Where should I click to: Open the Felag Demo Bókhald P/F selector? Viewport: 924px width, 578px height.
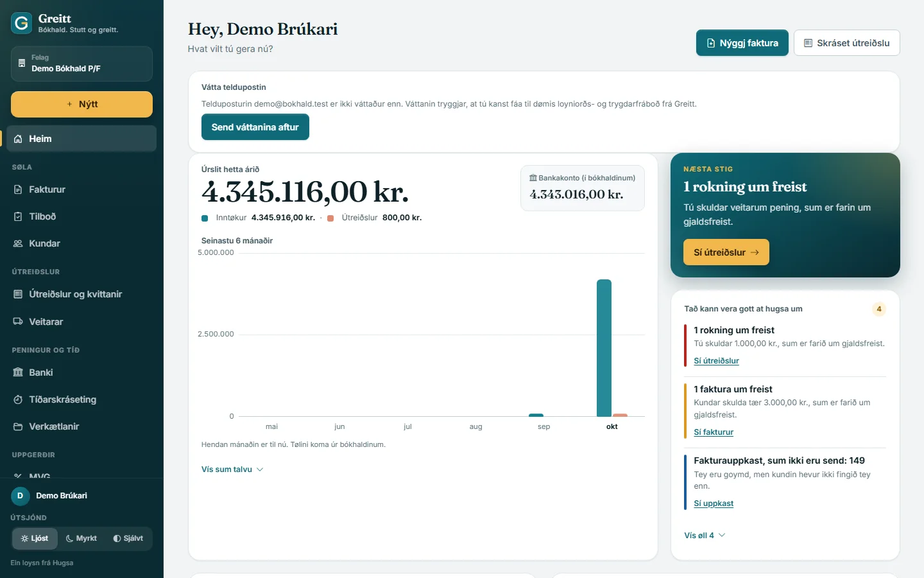[81, 64]
